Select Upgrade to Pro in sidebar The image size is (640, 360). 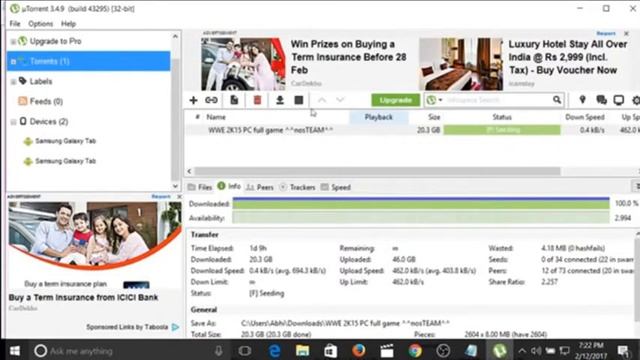[56, 41]
